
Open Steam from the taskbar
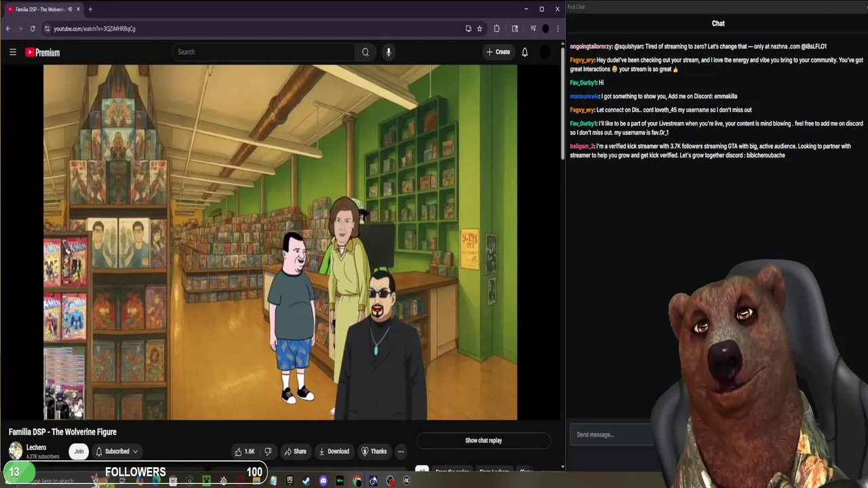point(307,481)
